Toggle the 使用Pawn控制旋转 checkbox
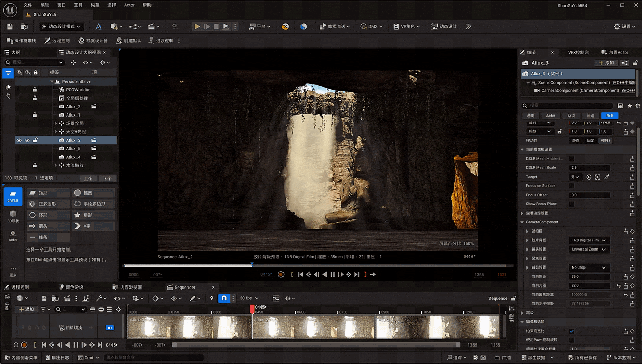The width and height of the screenshot is (642, 364). coord(572,340)
